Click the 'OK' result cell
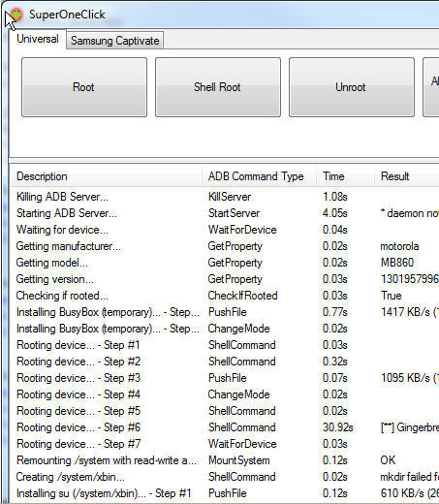 pyautogui.click(x=388, y=460)
